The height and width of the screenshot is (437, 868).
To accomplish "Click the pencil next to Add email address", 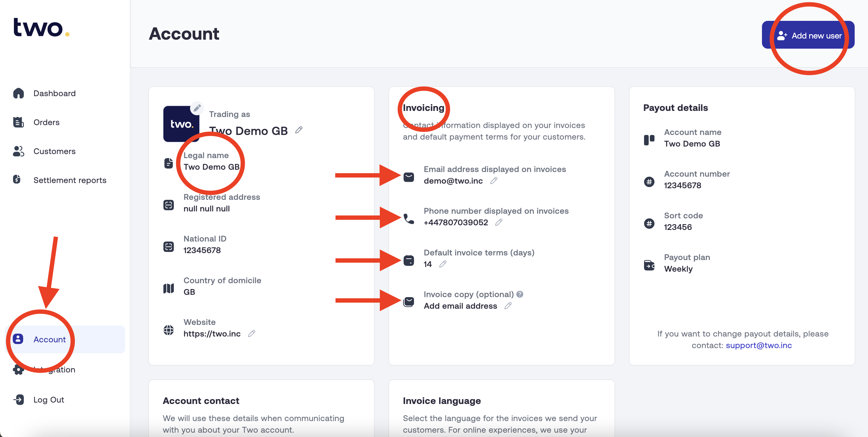I will coord(508,306).
